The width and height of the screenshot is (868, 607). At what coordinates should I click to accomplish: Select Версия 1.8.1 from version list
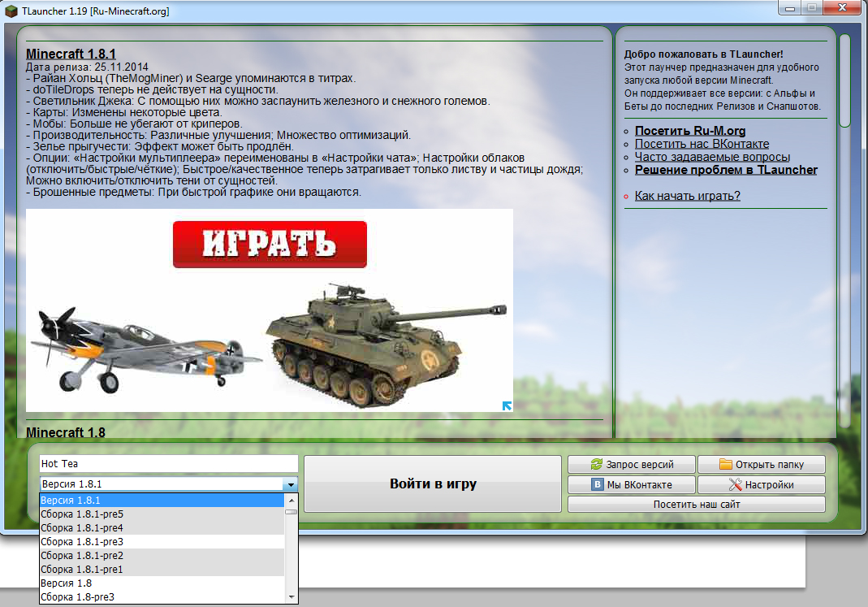162,500
